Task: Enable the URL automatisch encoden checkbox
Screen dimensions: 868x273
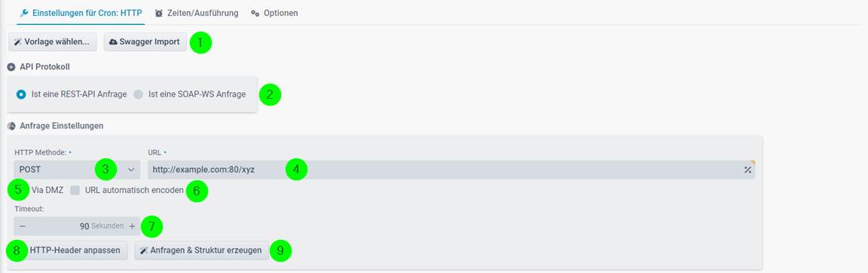Action: [x=75, y=190]
